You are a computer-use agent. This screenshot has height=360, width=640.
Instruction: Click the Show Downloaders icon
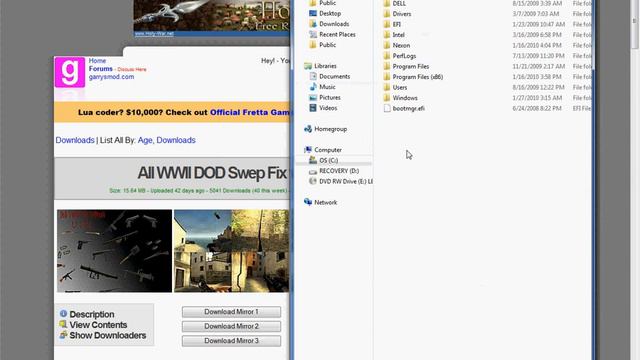pos(63,335)
